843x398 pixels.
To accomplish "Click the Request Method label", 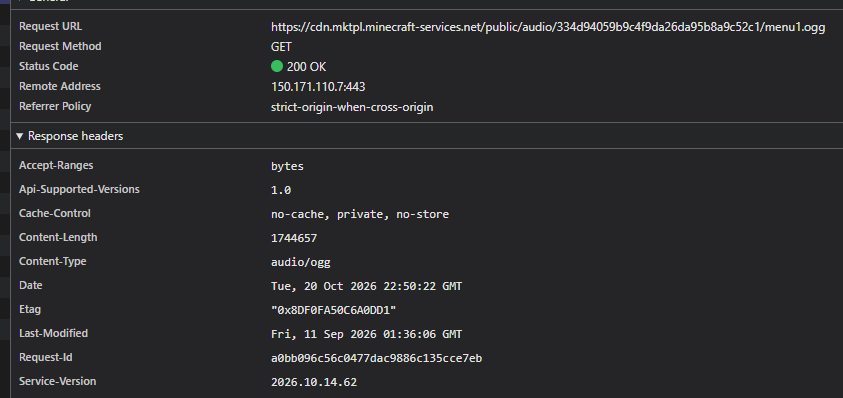I will click(60, 46).
